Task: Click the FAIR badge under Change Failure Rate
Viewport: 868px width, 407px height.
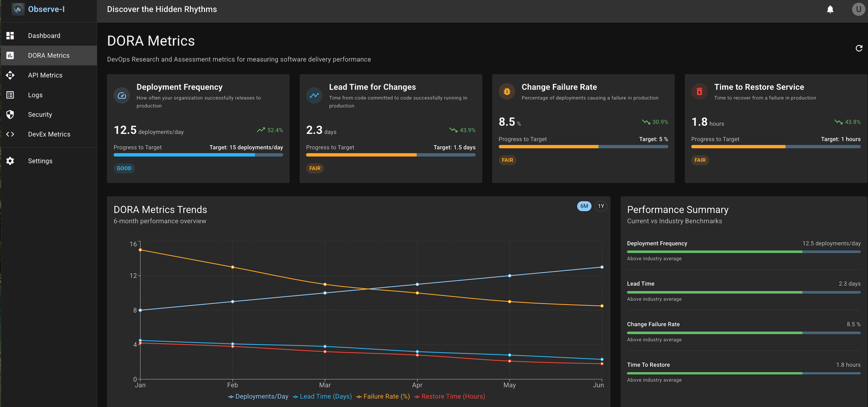Action: click(x=508, y=160)
